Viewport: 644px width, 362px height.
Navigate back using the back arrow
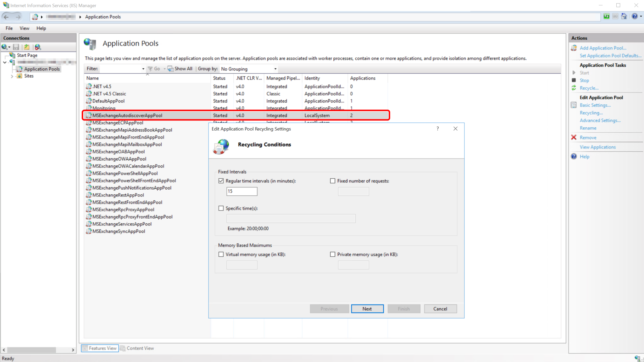click(6, 16)
